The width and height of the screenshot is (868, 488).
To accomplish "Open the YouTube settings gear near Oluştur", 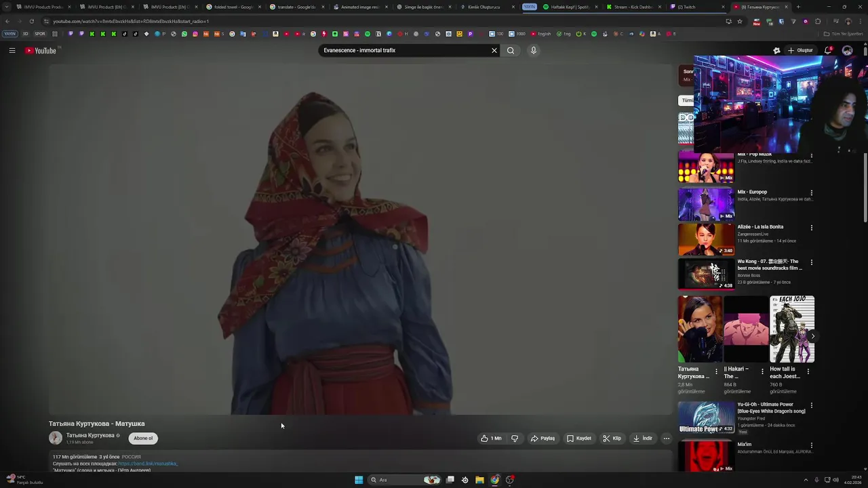I will click(x=776, y=50).
